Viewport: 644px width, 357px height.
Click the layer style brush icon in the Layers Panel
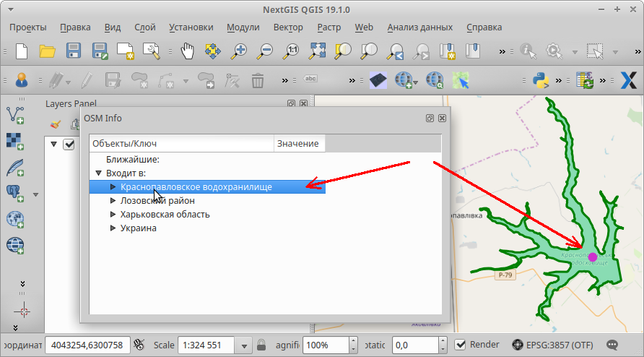pyautogui.click(x=56, y=124)
